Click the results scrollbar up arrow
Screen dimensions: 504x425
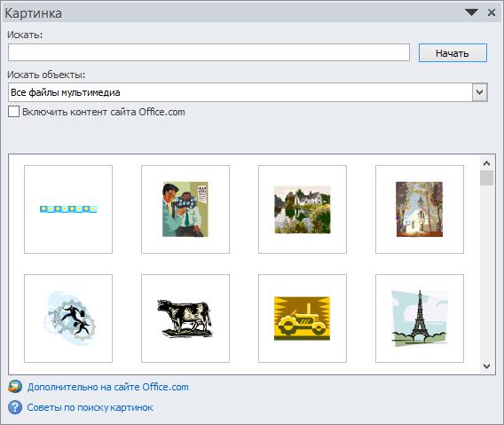tap(486, 163)
